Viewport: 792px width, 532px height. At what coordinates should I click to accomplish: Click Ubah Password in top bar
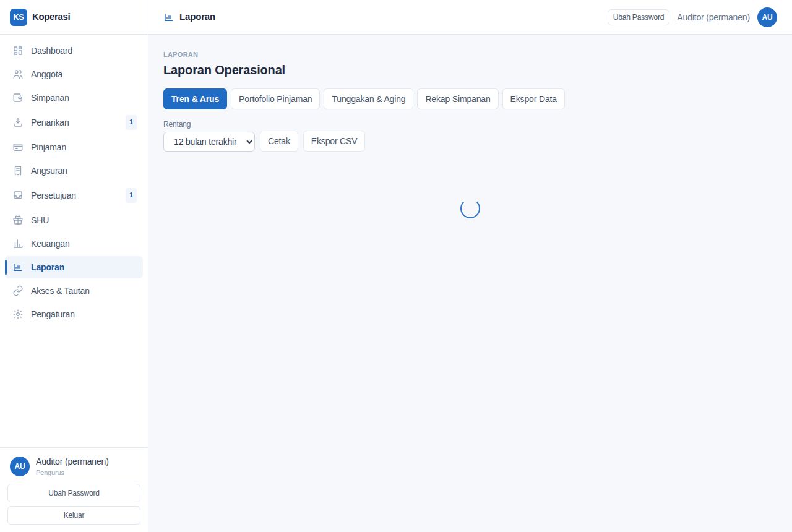(x=639, y=17)
